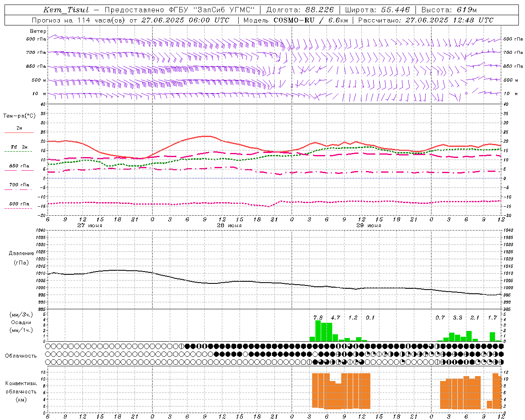Click the date label 29 июня

tap(369, 225)
